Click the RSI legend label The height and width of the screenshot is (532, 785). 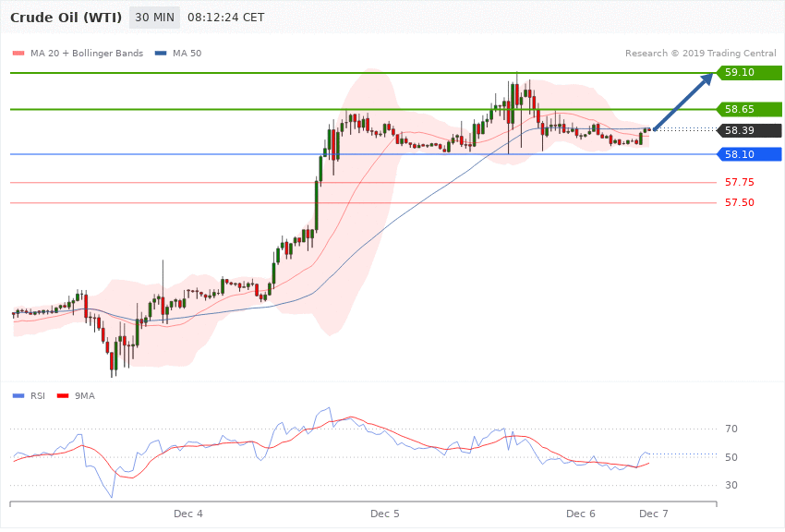point(38,396)
